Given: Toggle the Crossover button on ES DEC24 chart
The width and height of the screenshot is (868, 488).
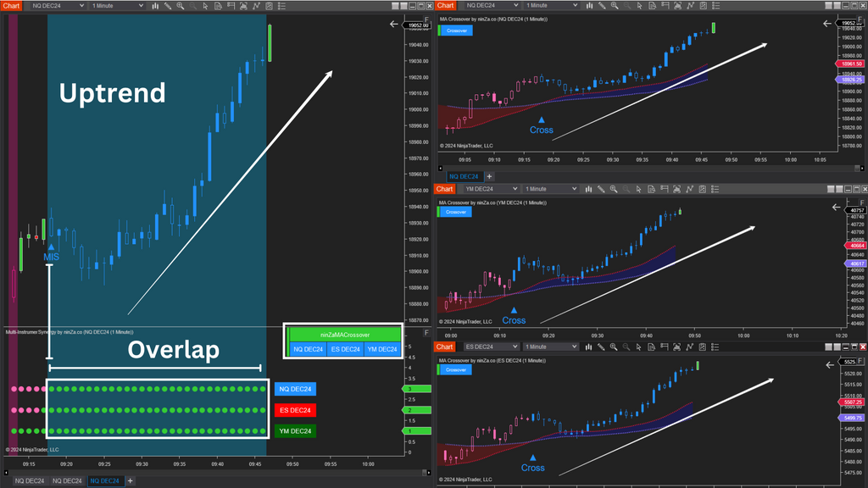Looking at the screenshot, I should tap(455, 369).
